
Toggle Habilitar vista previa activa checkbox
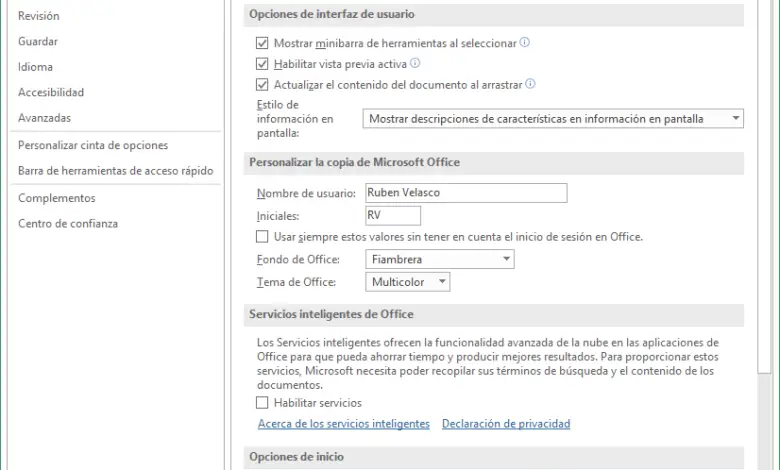click(x=263, y=64)
